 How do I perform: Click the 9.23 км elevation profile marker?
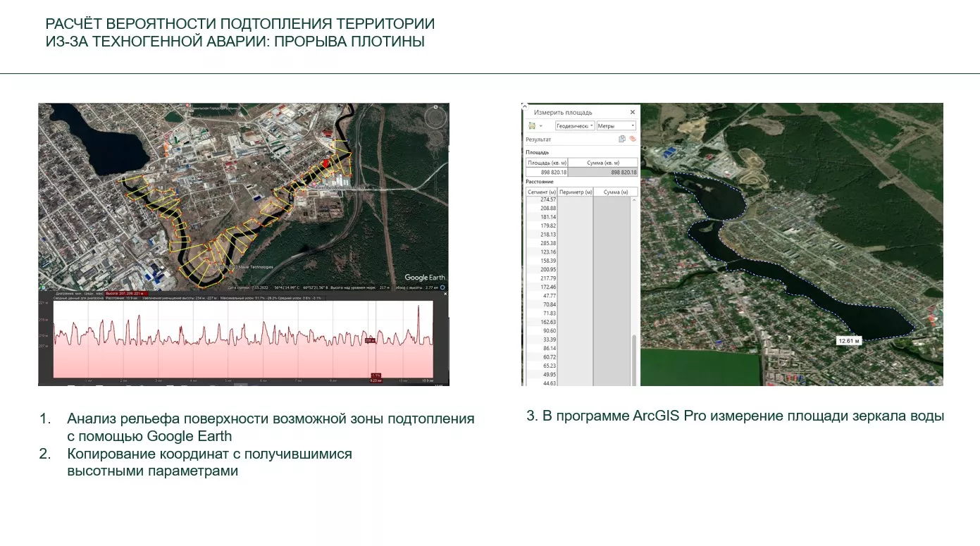[x=376, y=380]
